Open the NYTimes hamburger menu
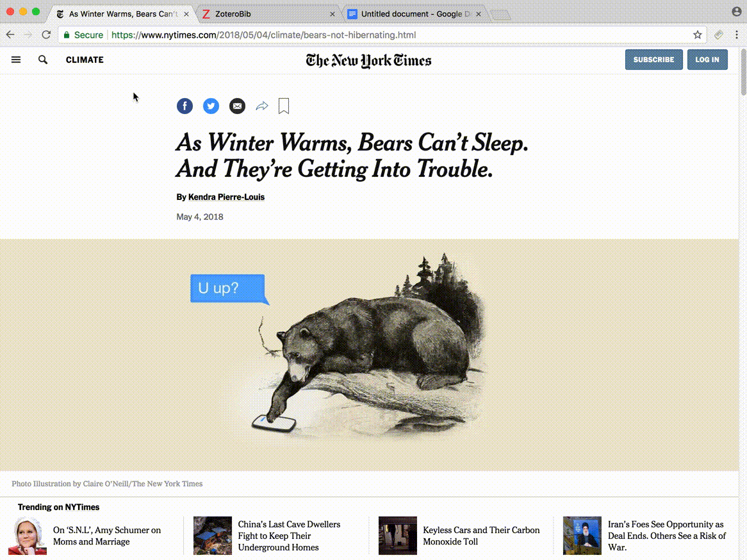The image size is (747, 560). point(16,60)
